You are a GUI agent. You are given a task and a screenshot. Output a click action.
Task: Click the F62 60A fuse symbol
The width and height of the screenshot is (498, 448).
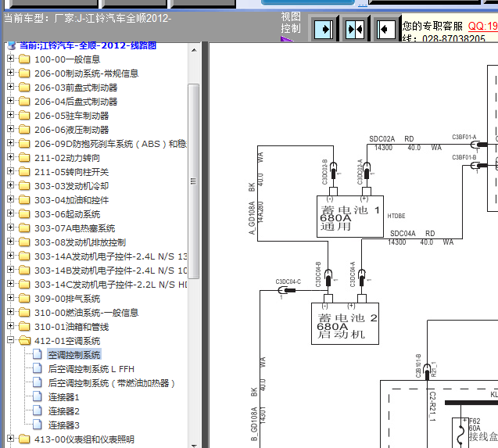tap(460, 432)
